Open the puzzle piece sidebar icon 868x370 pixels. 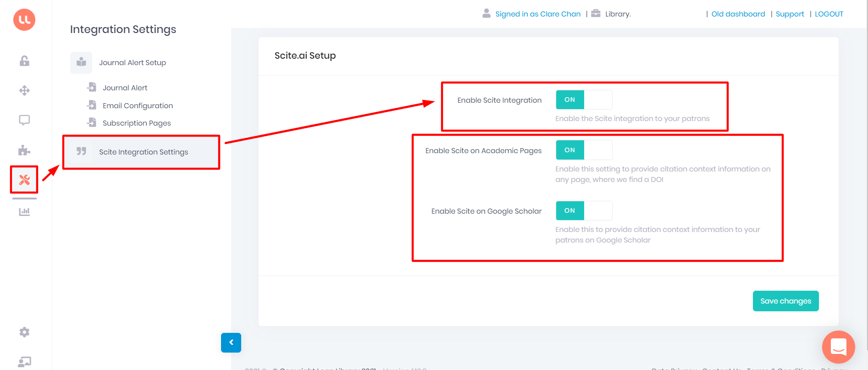[24, 150]
